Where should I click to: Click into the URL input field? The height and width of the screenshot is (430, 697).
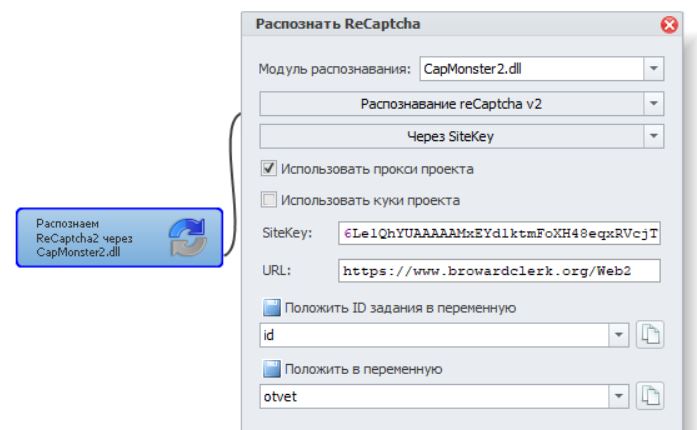point(500,270)
